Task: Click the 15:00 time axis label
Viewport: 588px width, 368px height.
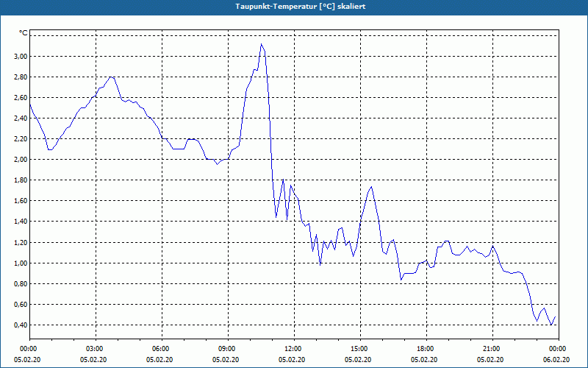Action: [360, 349]
